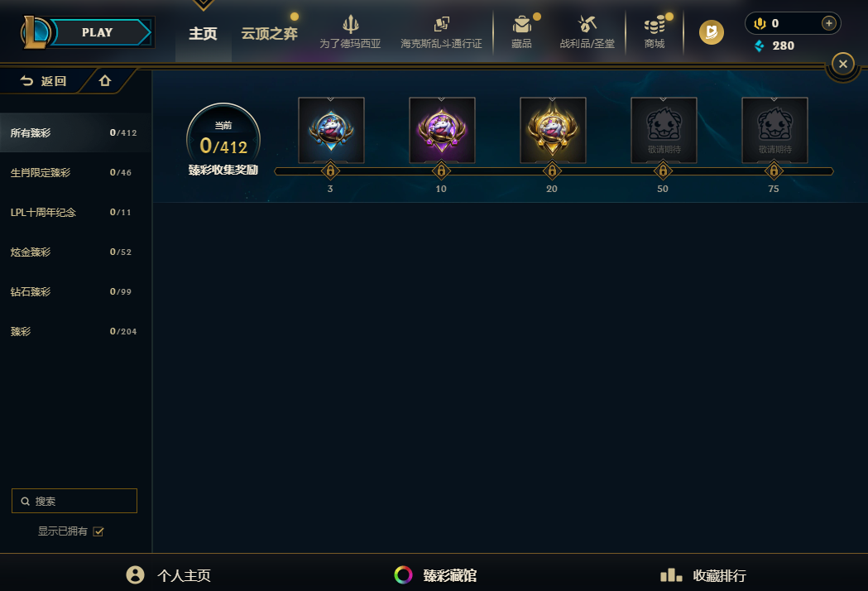868x591 pixels.
Task: Click the 搜索 search field
Action: (74, 501)
